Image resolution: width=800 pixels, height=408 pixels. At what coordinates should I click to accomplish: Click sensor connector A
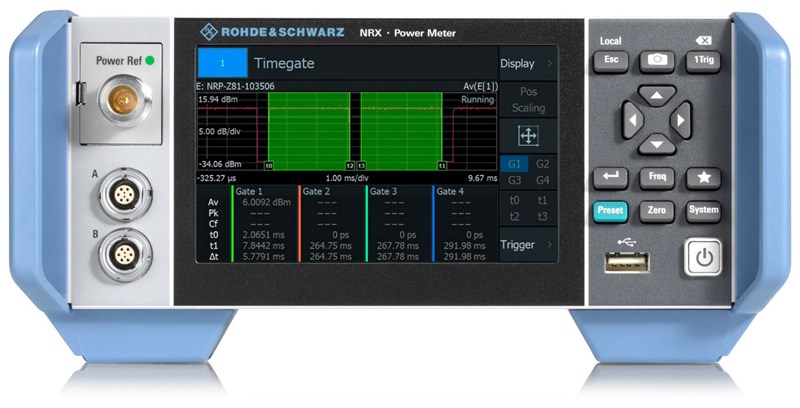(124, 195)
